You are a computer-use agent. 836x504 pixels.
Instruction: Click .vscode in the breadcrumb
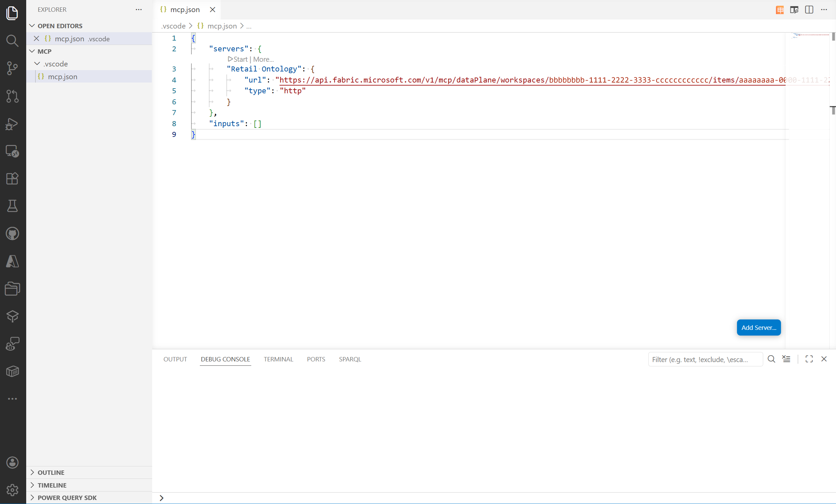coord(173,26)
